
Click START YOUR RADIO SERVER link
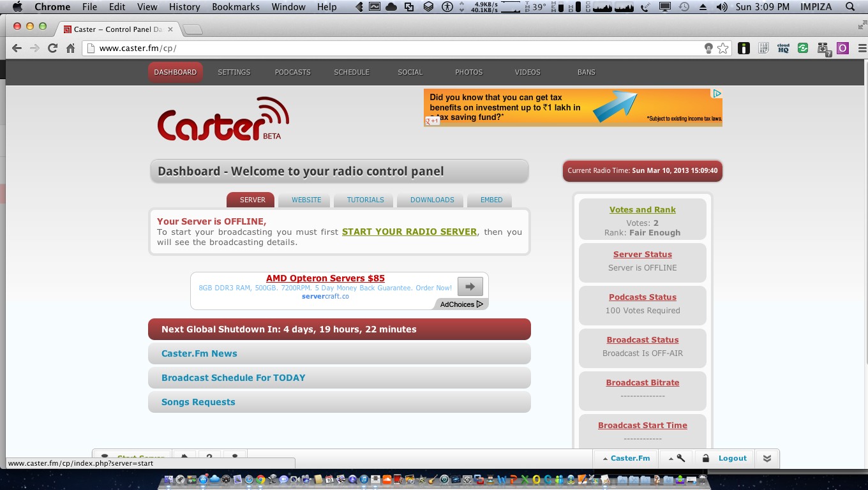click(x=409, y=232)
